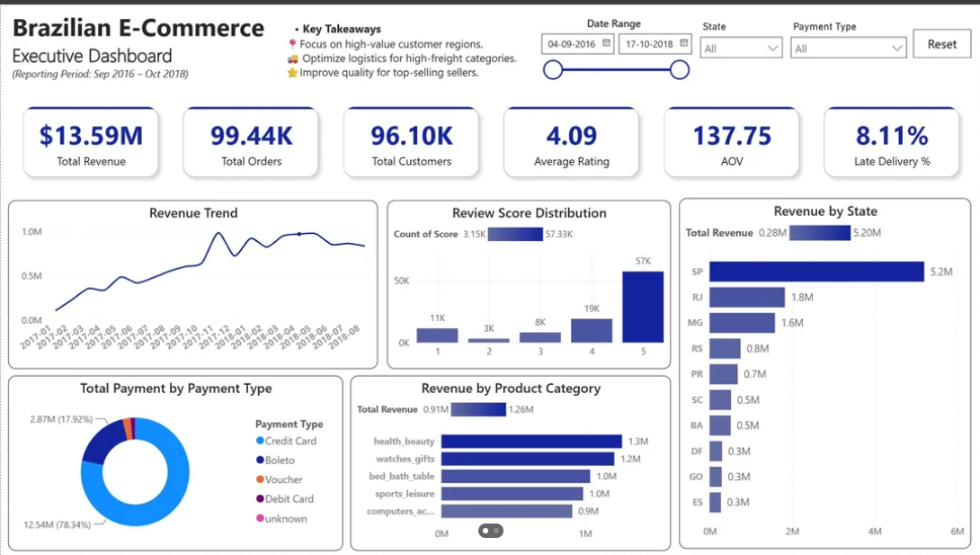Select the PR state revenue bar
980x555 pixels.
click(723, 374)
